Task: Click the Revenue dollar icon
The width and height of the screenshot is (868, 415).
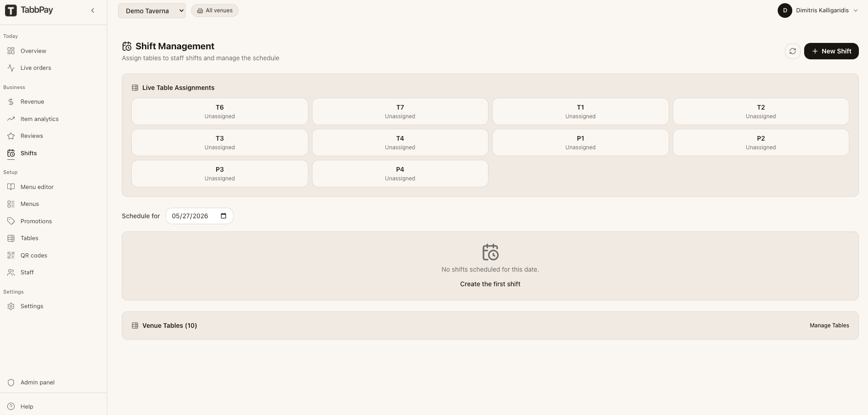Action: click(11, 102)
